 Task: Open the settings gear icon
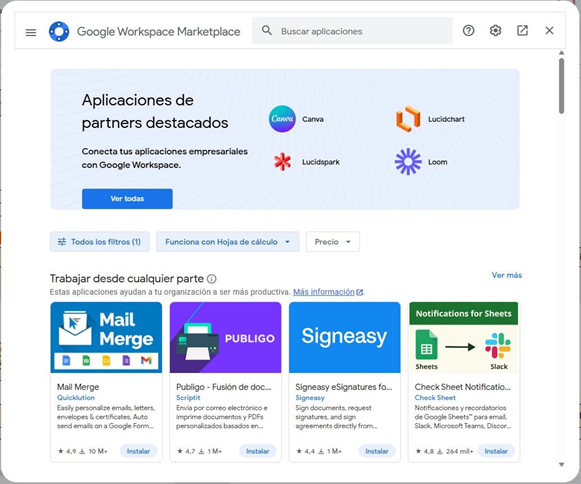tap(495, 31)
